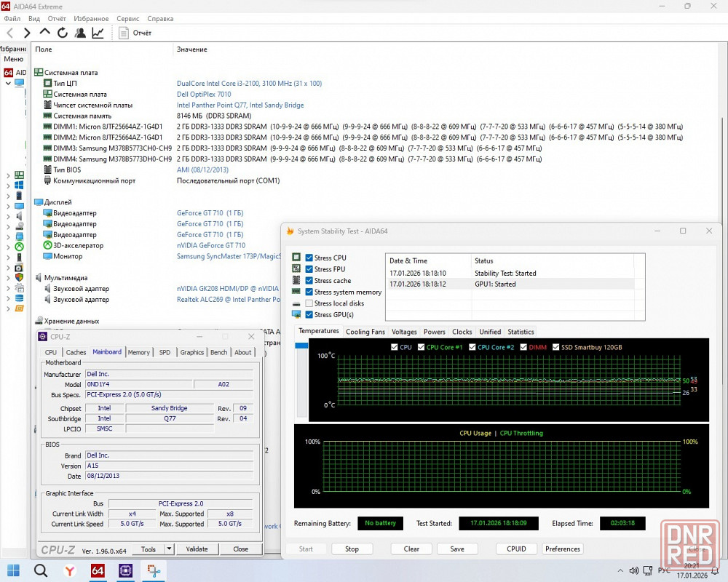Click the CPU-Z icon in the taskbar
This screenshot has width=728, height=582.
click(125, 570)
